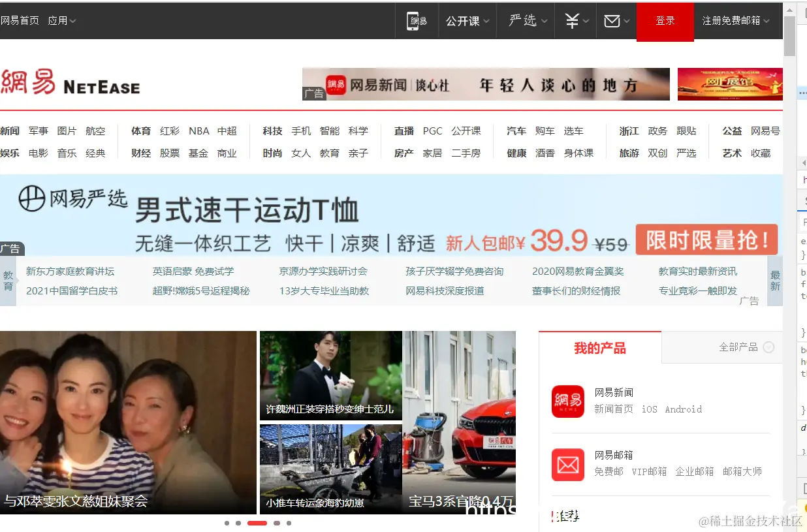Expand the 严选 dropdown in top bar
This screenshot has height=532, width=807.
(528, 21)
